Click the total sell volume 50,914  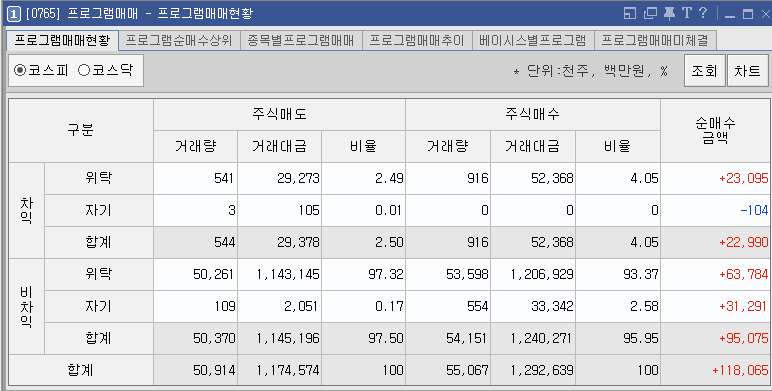tap(195, 370)
